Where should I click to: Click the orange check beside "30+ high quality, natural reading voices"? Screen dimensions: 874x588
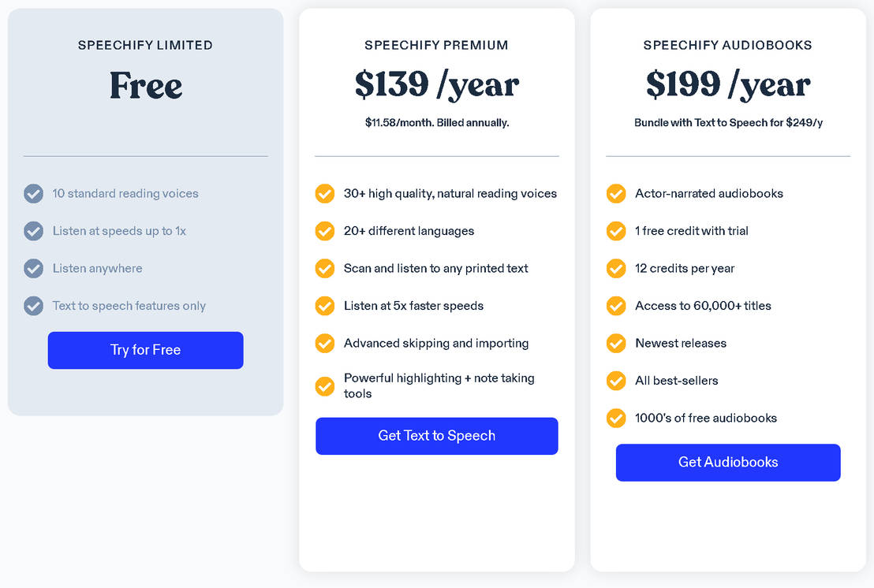324,193
